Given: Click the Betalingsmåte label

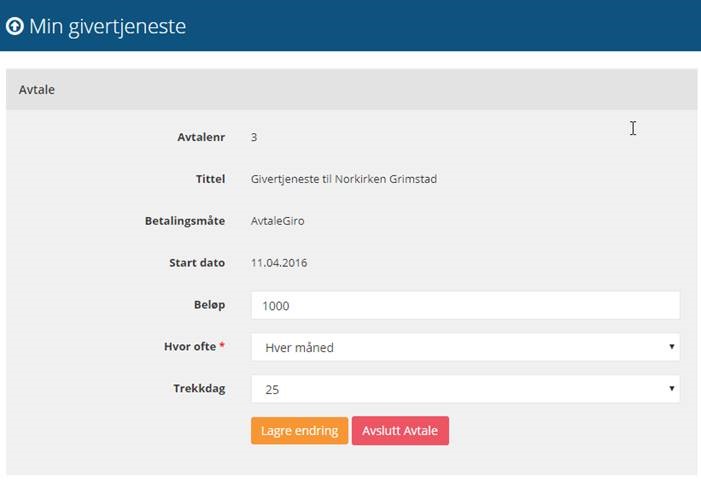Looking at the screenshot, I should pyautogui.click(x=185, y=221).
